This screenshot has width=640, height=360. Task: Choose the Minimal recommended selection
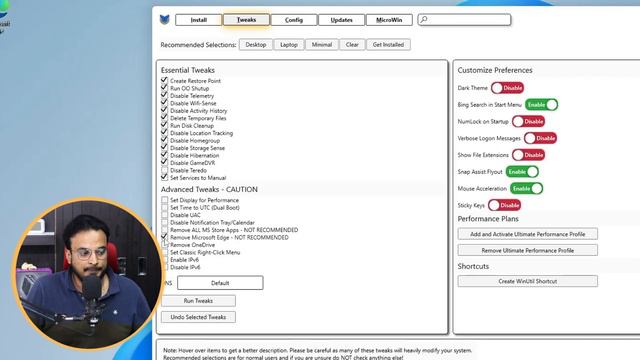322,44
